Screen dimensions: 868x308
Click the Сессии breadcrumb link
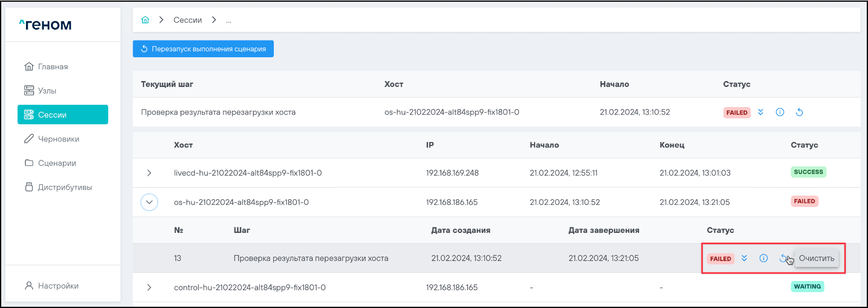[187, 20]
